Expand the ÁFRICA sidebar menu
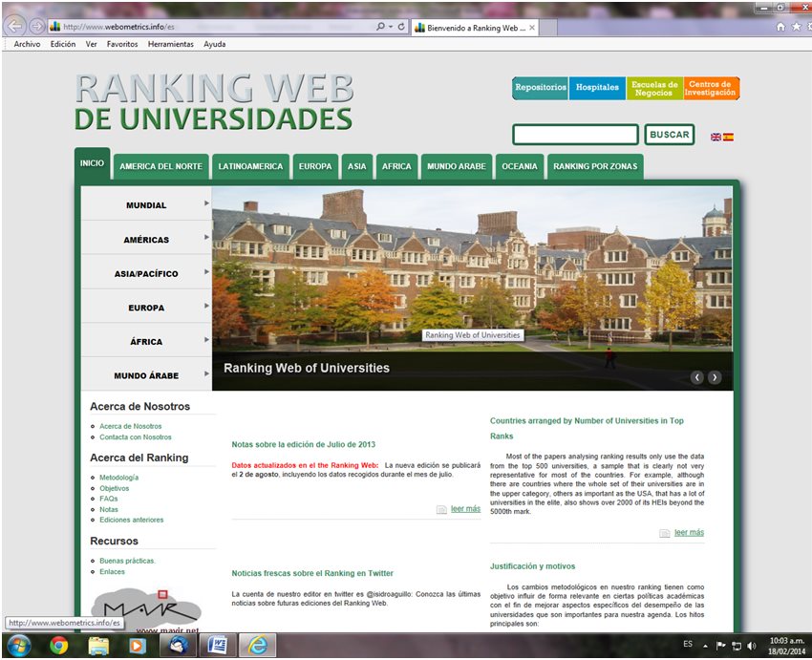The image size is (812, 660). point(146,340)
